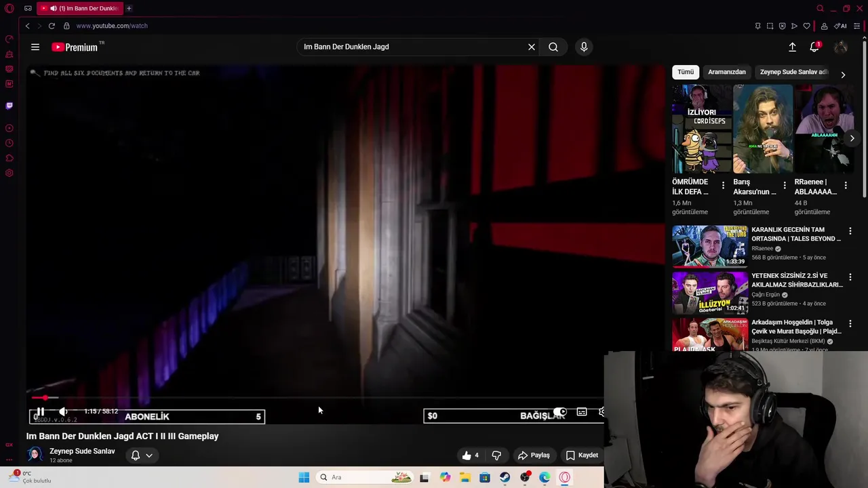Click the address bar URL

(112, 26)
